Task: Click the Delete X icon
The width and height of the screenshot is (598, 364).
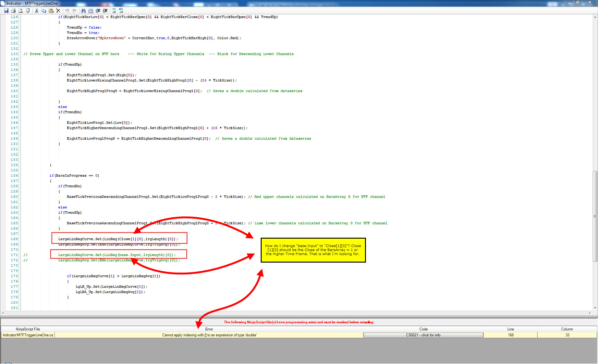Action: [x=58, y=11]
